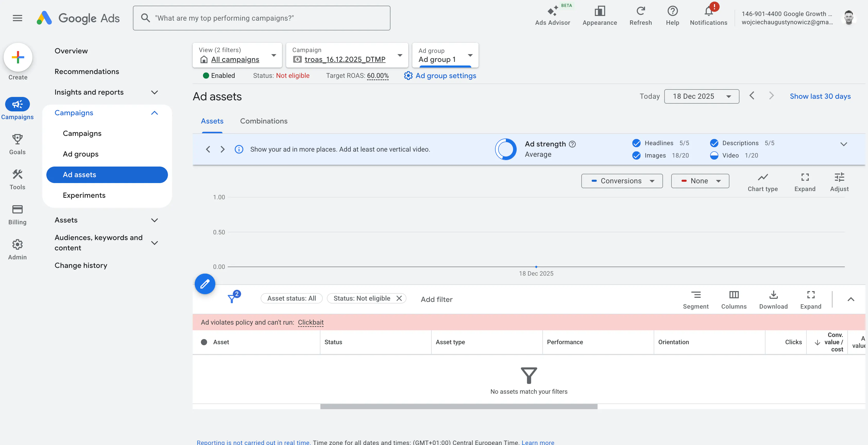The width and height of the screenshot is (868, 445).
Task: Click the Asset status: All filter chip
Action: [292, 298]
